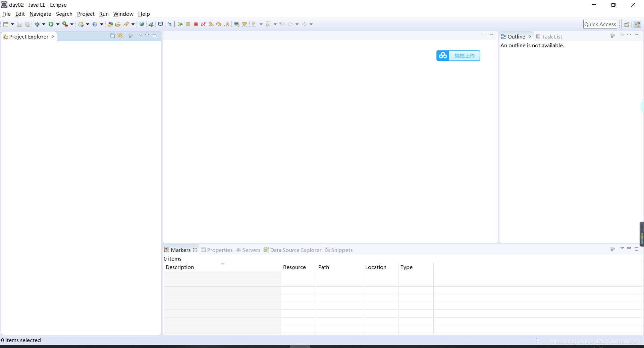644x348 pixels.
Task: Click the blue cloud upload button
Action: (x=458, y=56)
